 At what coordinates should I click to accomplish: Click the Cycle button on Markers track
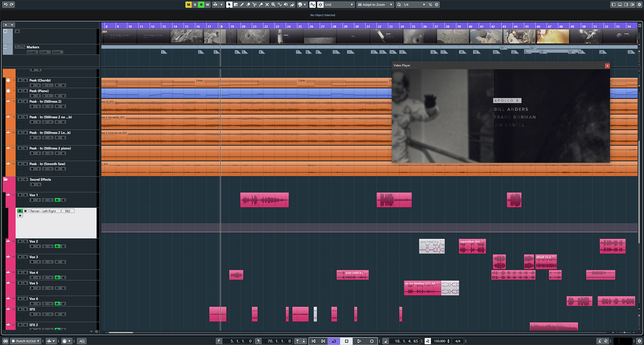pyautogui.click(x=43, y=52)
